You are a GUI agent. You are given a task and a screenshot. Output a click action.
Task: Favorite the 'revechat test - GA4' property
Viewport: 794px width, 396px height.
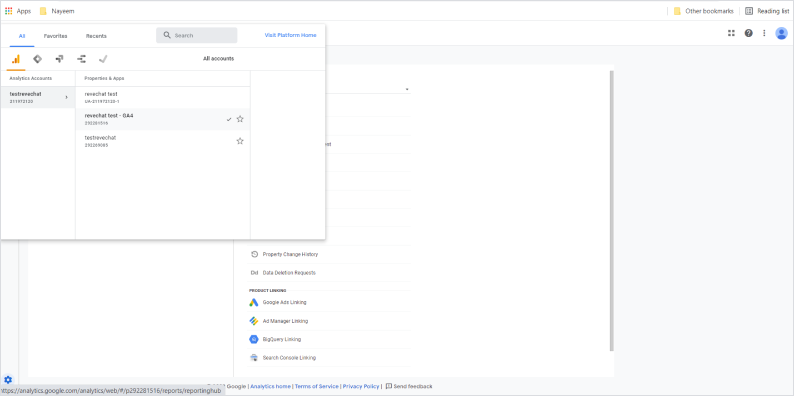point(240,119)
